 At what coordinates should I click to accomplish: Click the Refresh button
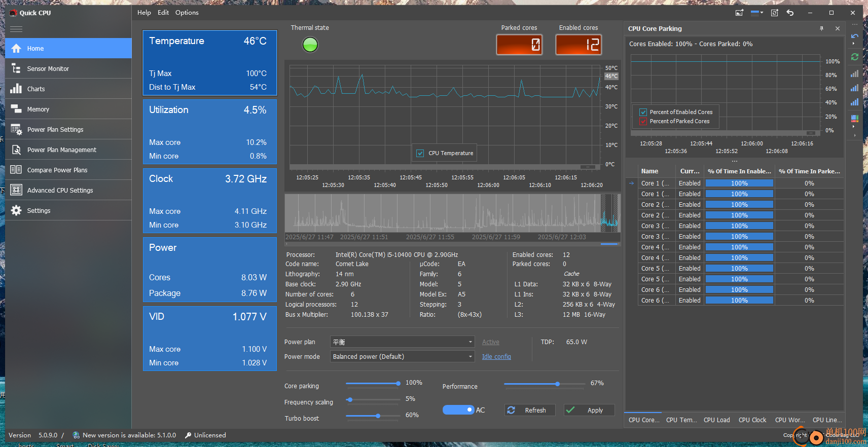530,410
